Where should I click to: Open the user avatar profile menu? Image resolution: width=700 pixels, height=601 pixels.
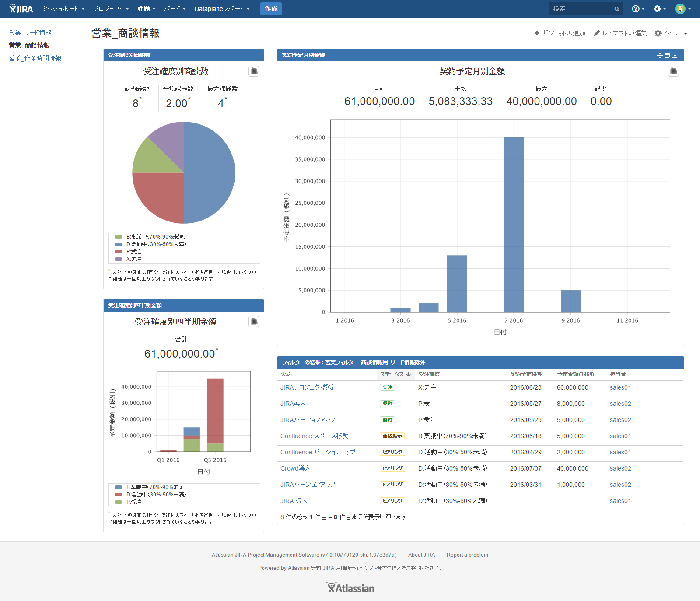683,9
